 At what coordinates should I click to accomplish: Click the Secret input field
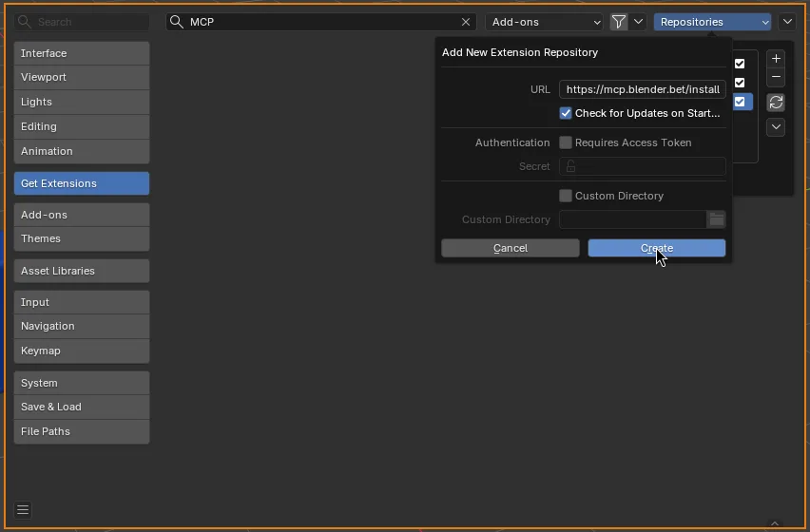642,166
